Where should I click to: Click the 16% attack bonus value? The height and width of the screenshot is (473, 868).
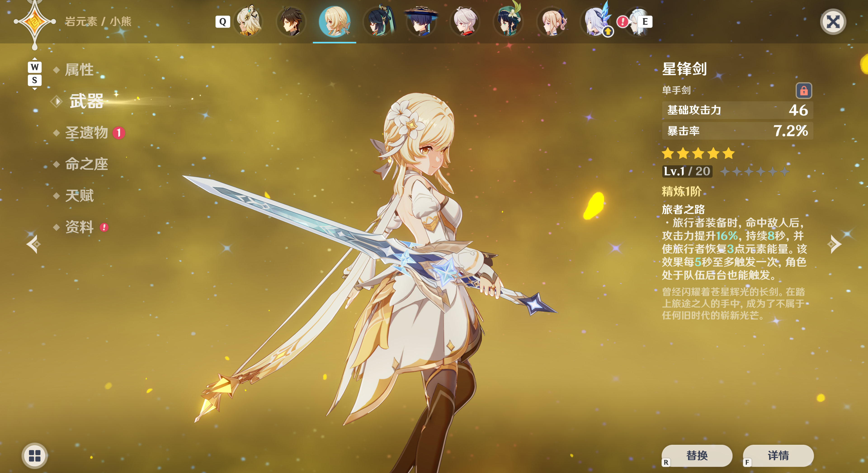[x=727, y=236]
